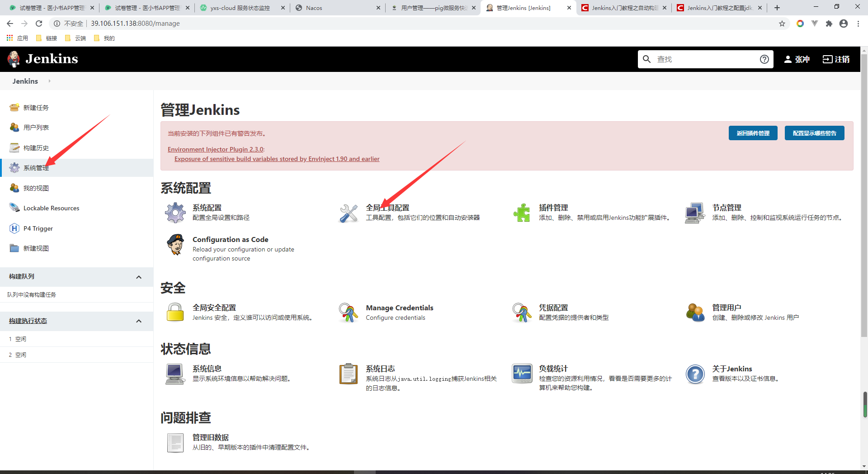Click the 查找 search input field
Screen dimensions: 868x474
(x=705, y=59)
